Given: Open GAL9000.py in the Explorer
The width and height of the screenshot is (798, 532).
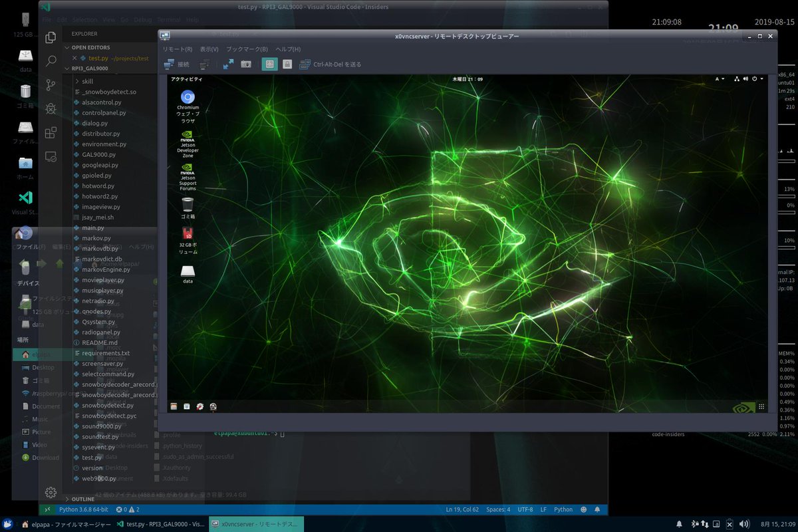Looking at the screenshot, I should (x=98, y=154).
